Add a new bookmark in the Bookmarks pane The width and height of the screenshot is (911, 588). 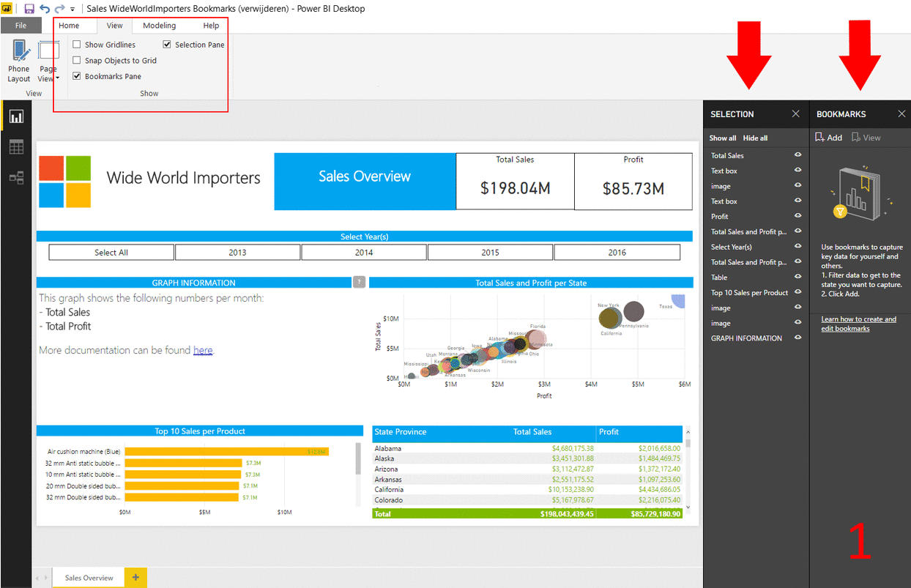(x=828, y=137)
